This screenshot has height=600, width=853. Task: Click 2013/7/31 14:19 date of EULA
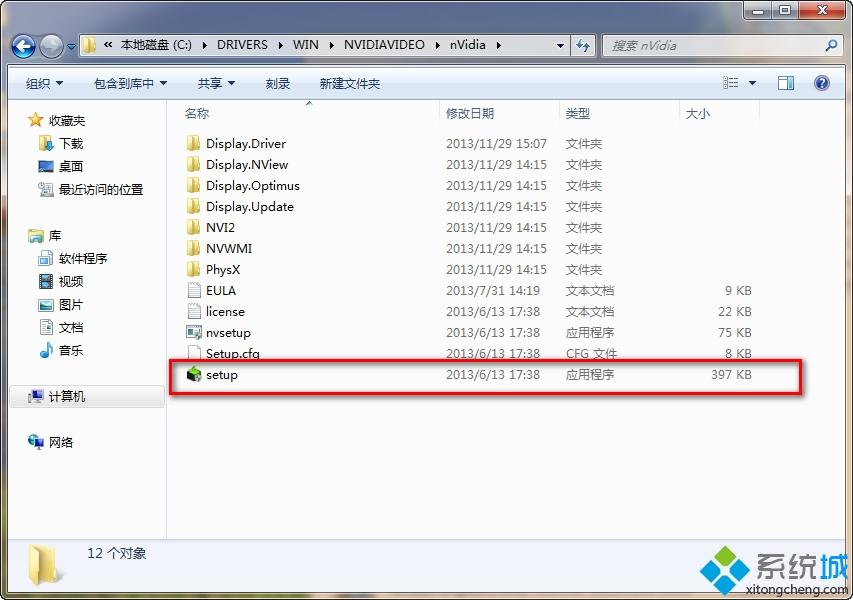493,290
